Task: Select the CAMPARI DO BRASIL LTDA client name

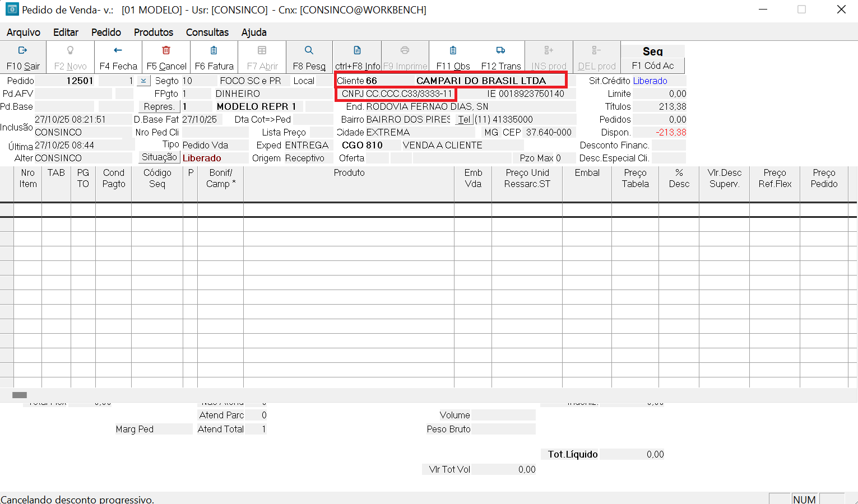Action: 481,81
